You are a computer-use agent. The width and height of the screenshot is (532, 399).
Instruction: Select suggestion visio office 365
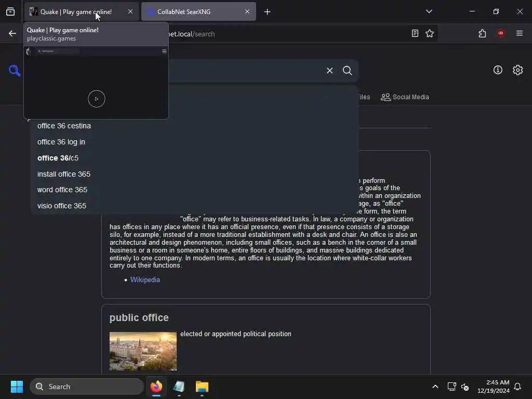[x=194, y=206]
